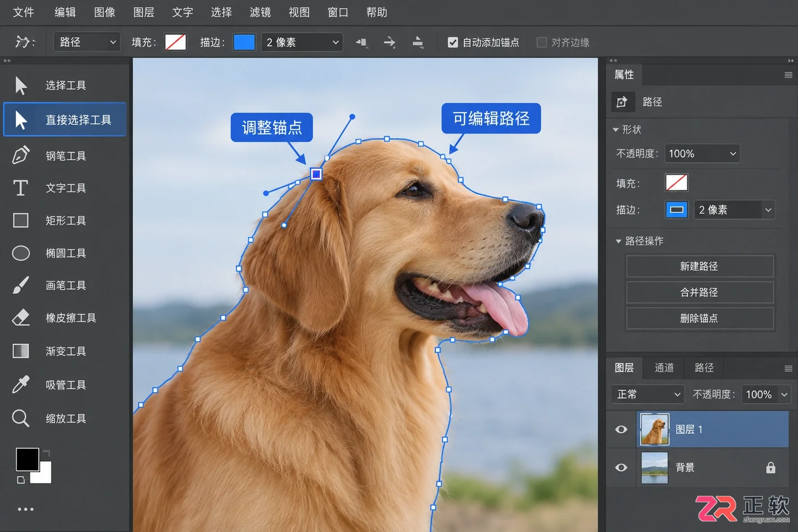The width and height of the screenshot is (798, 532).
Task: Click the path alignment icon in options bar
Action: (x=361, y=42)
